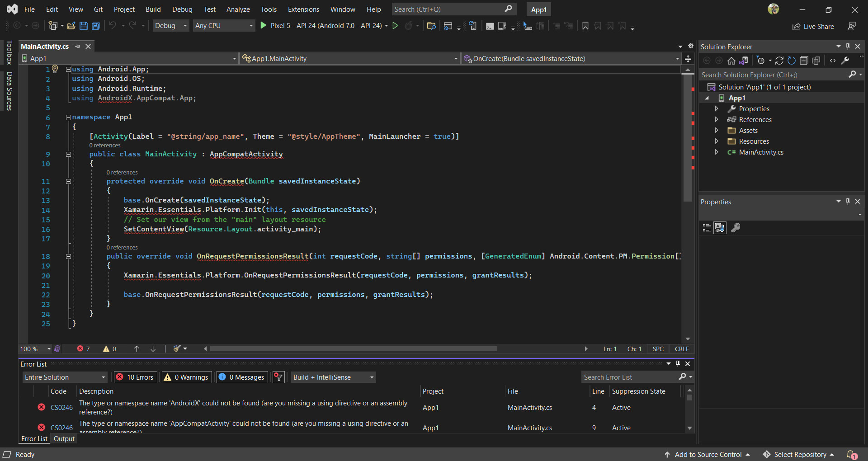
Task: Click Collapse All in Solution Explorer toolbar
Action: tap(804, 61)
